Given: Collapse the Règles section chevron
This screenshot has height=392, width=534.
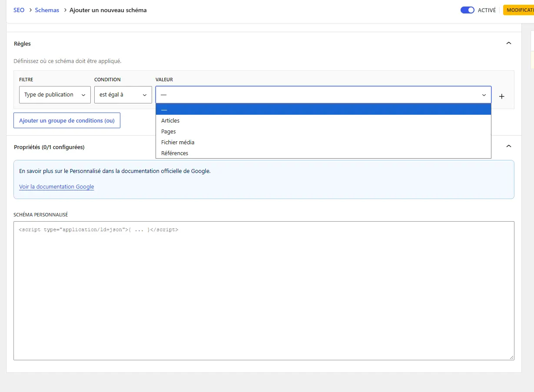Looking at the screenshot, I should 509,43.
